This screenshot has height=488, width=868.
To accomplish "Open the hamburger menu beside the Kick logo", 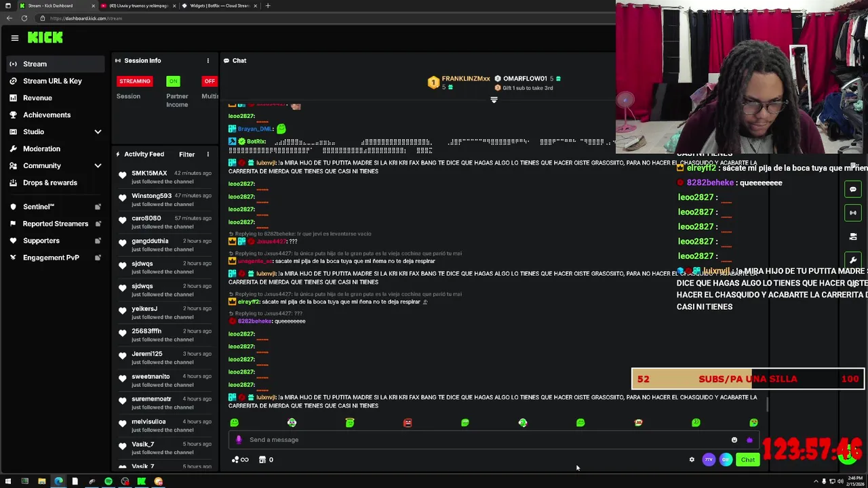I will tap(14, 38).
